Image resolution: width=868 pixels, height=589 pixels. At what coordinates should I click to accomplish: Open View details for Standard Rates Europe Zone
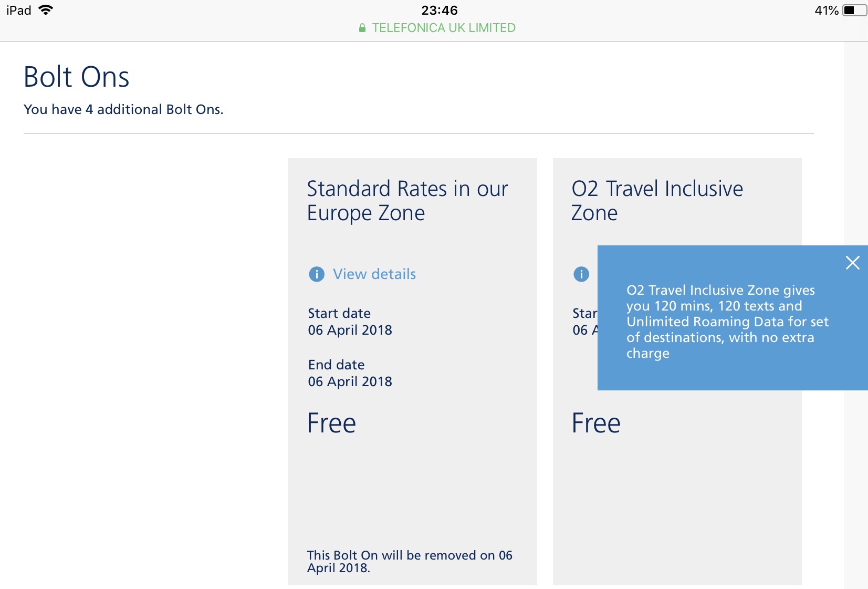[374, 274]
